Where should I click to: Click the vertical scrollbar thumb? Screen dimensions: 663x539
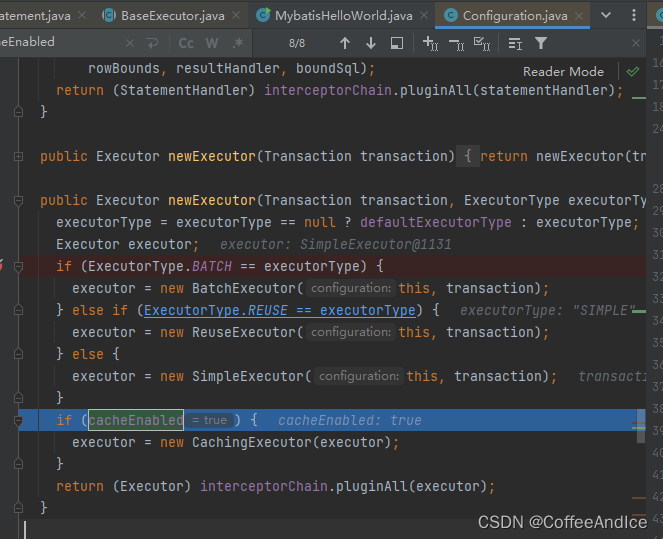(x=641, y=426)
